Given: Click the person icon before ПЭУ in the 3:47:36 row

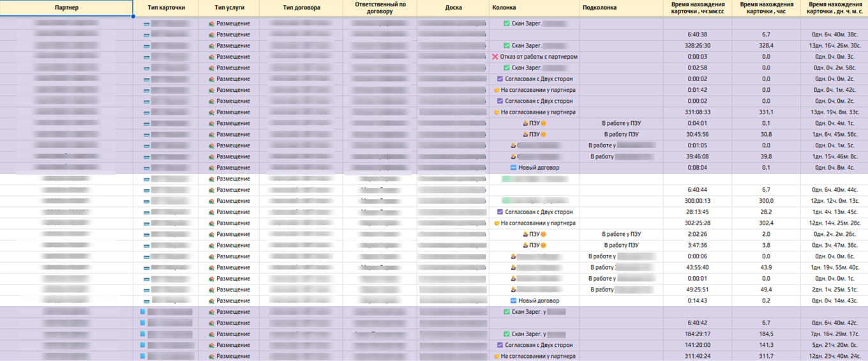Looking at the screenshot, I should 526,246.
